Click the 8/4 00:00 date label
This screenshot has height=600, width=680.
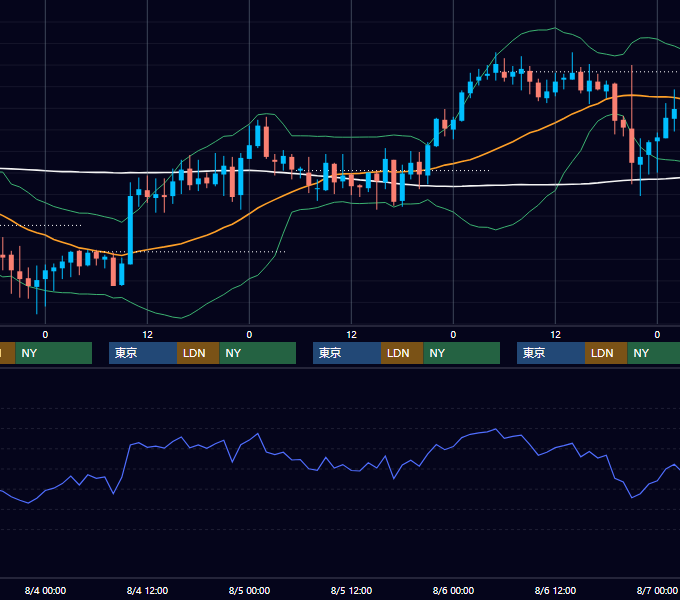tap(45, 590)
